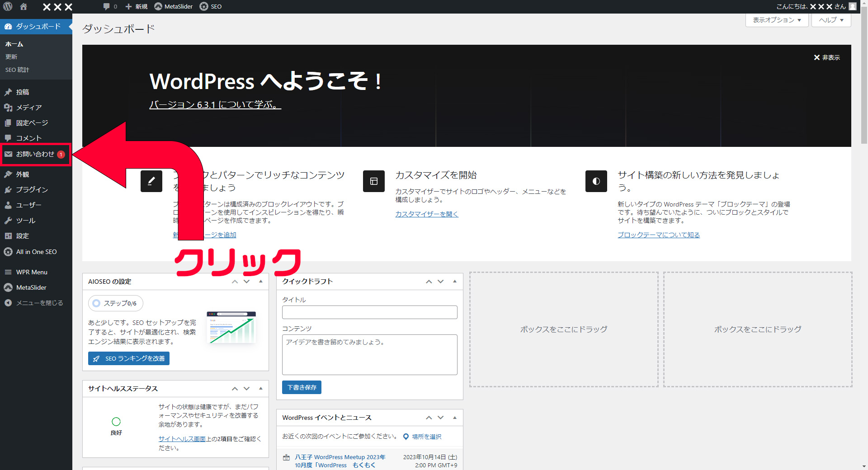The image size is (868, 470).
Task: Move クイックドラフト widget up
Action: coord(429,282)
